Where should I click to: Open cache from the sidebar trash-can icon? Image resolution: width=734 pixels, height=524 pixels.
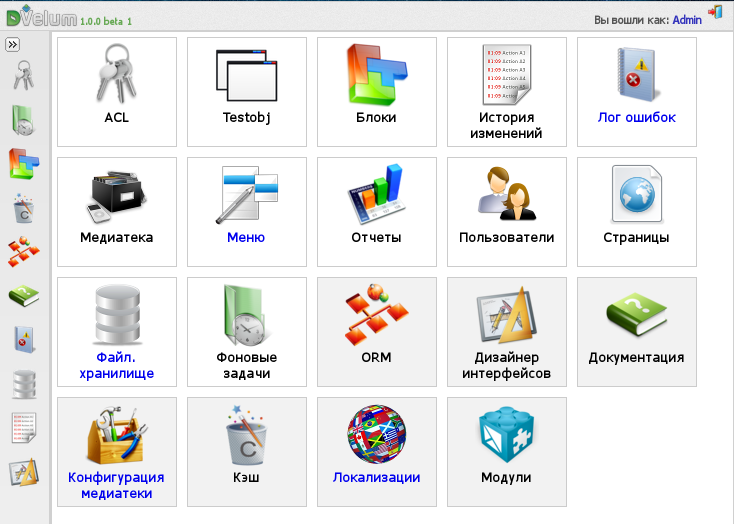click(x=23, y=208)
